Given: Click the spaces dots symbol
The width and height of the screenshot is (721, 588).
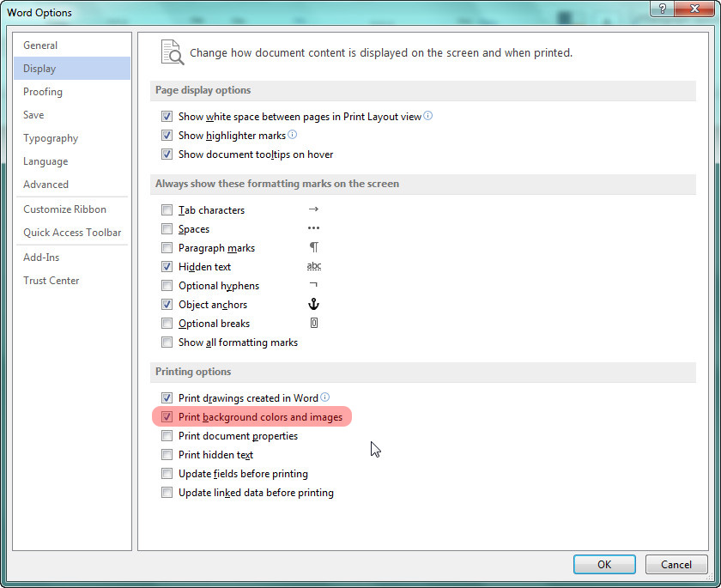Looking at the screenshot, I should pos(313,228).
